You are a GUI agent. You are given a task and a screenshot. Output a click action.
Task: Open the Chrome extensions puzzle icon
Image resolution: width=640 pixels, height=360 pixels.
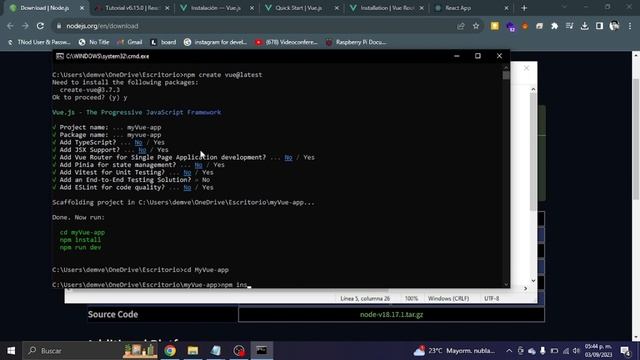(554, 26)
